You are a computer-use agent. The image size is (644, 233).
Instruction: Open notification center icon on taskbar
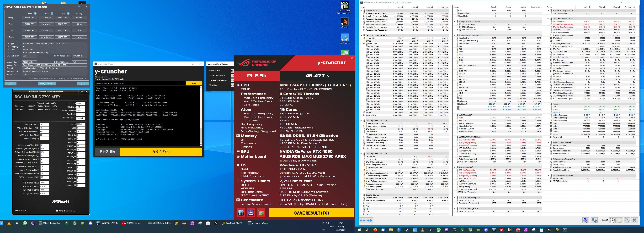350,226
